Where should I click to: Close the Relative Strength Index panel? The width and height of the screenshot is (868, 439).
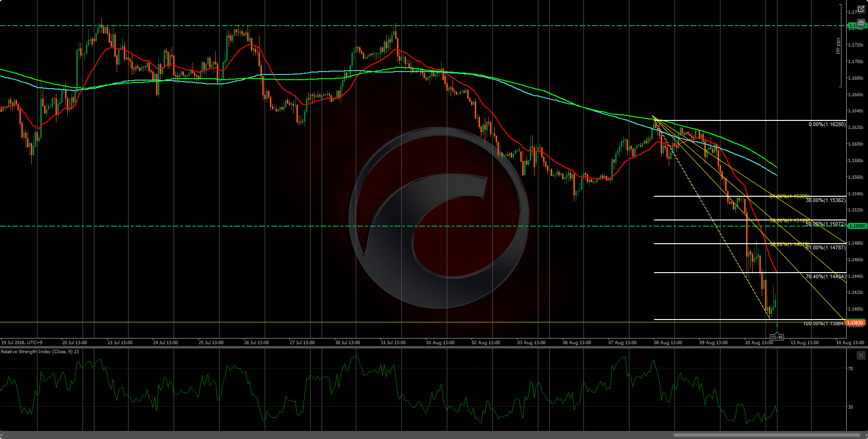(861, 355)
